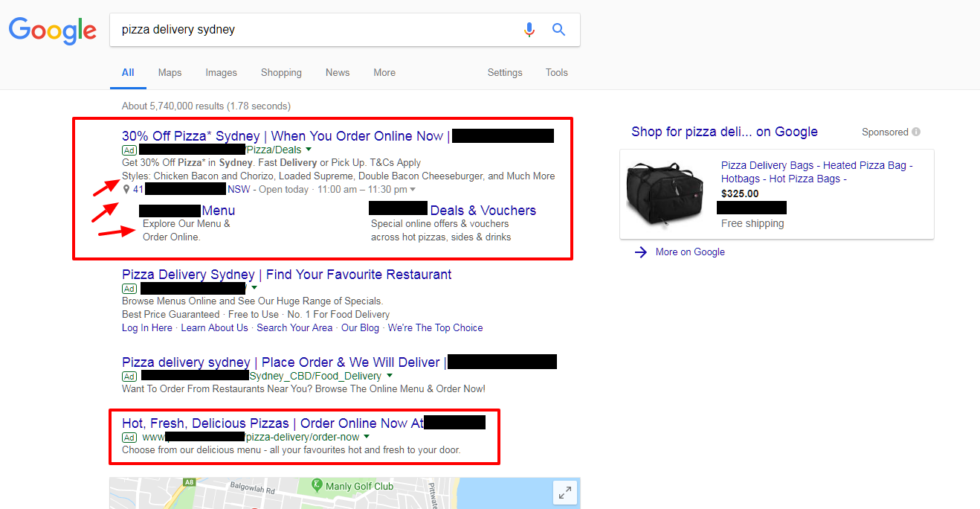Open the Settings menu

click(x=505, y=72)
